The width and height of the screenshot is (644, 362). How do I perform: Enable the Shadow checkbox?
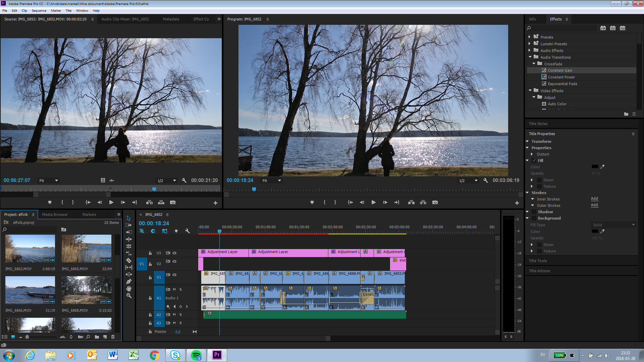pyautogui.click(x=534, y=212)
